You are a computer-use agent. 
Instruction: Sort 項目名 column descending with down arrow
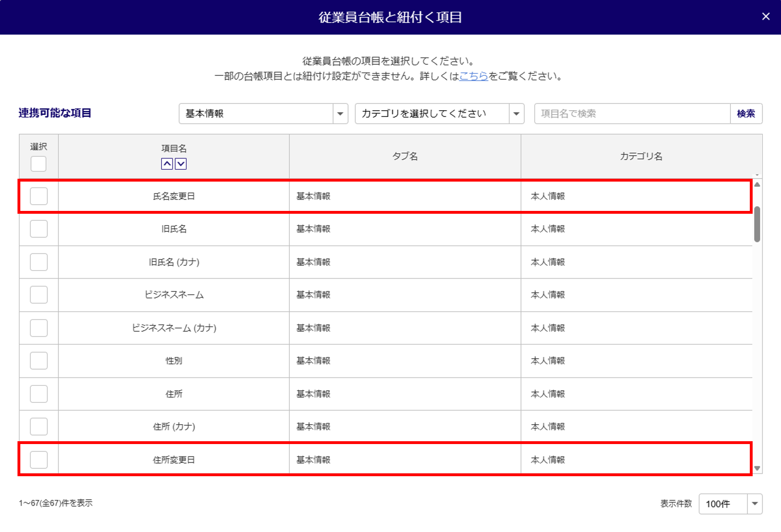tap(181, 164)
